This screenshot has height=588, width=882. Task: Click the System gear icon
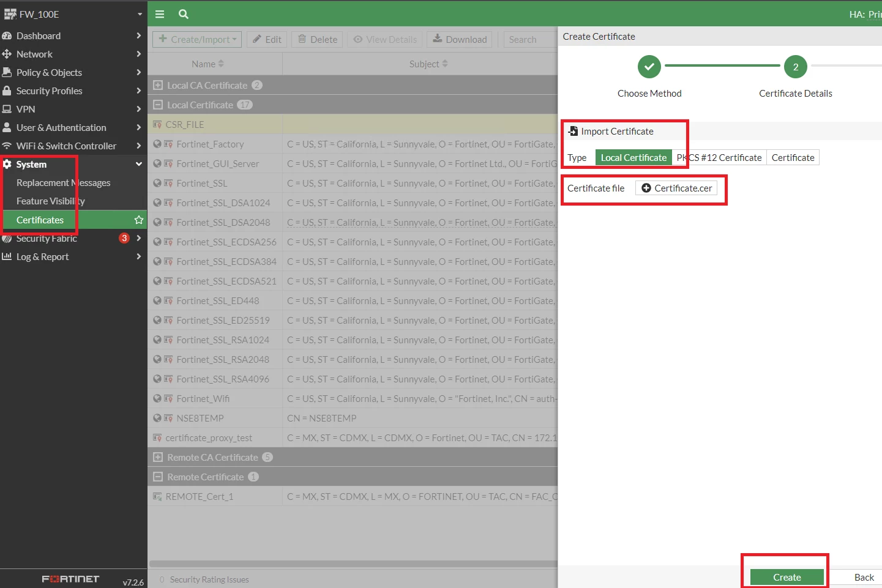coord(7,164)
